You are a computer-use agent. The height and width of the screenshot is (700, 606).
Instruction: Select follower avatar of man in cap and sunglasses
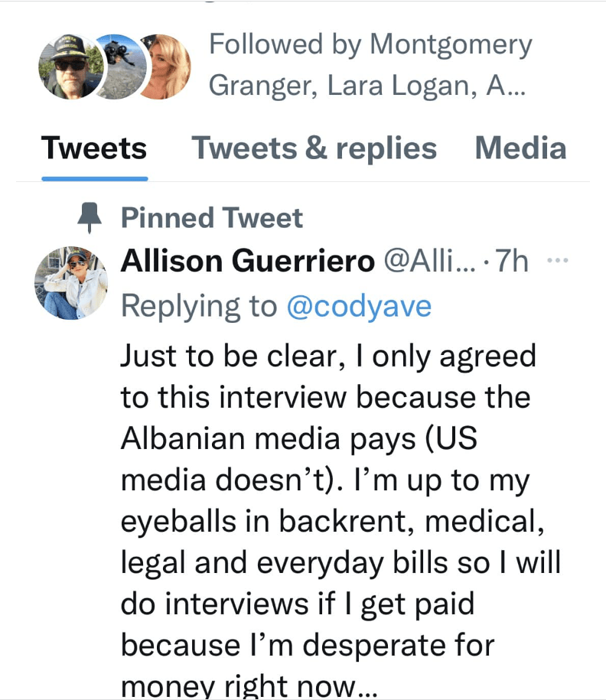coord(71,67)
